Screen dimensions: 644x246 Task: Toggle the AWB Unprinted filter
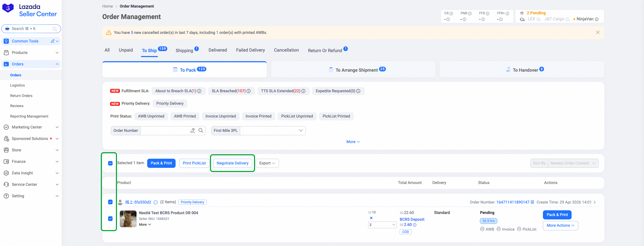click(151, 116)
